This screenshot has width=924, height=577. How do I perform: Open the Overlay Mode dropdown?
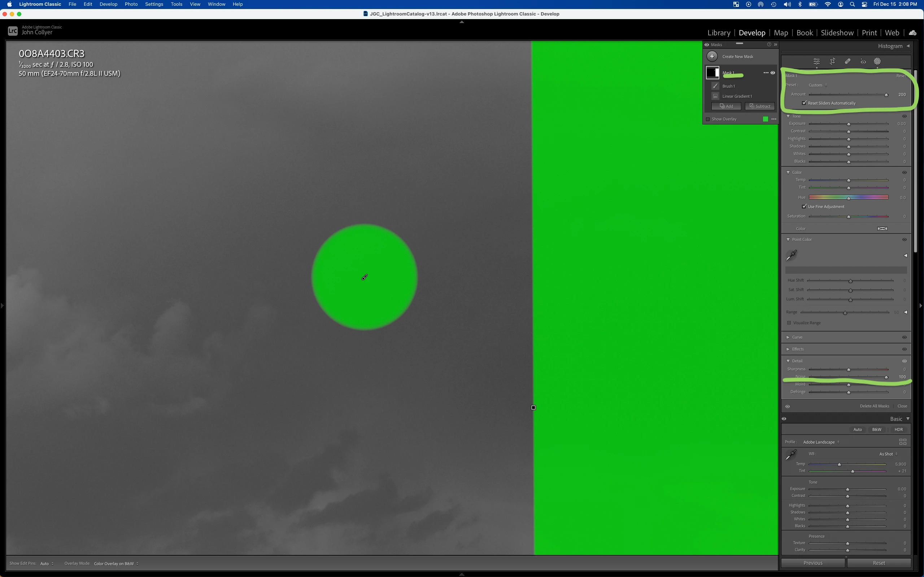coord(116,564)
